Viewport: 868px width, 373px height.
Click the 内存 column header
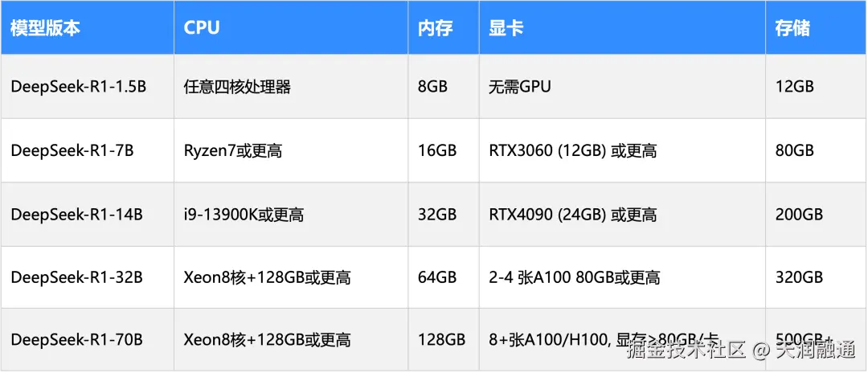444,27
